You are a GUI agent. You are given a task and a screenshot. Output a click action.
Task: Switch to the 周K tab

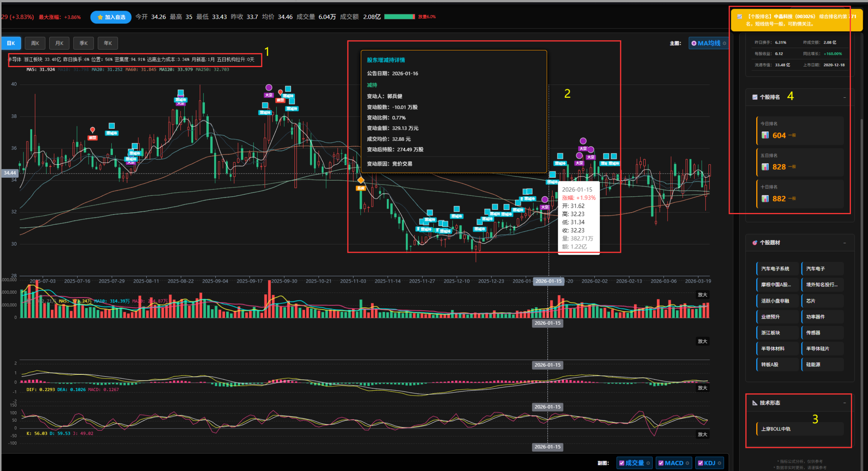35,43
